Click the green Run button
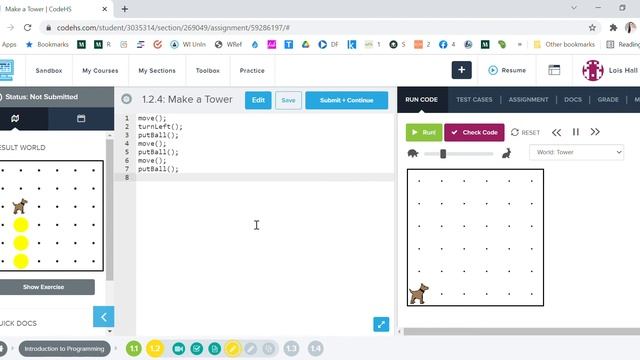The width and height of the screenshot is (640, 360). 424,132
